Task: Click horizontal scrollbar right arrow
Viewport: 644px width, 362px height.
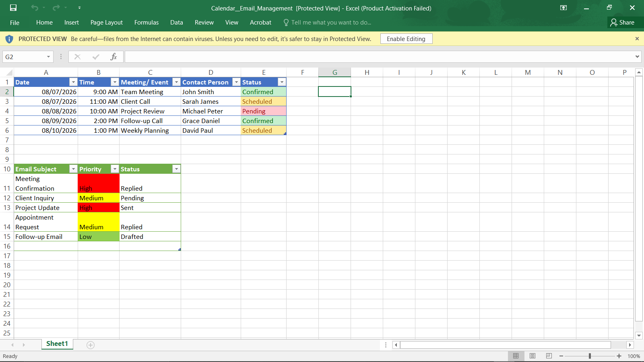Action: point(630,345)
